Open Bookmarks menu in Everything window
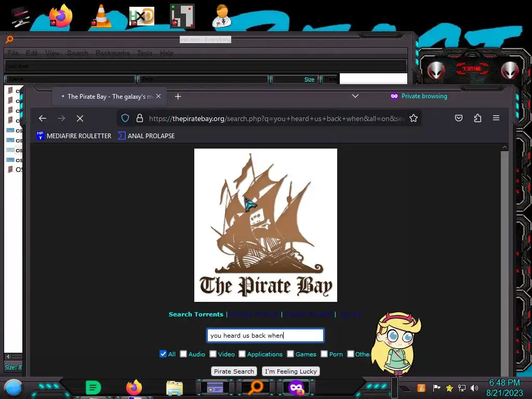Image resolution: width=532 pixels, height=399 pixels. [113, 53]
